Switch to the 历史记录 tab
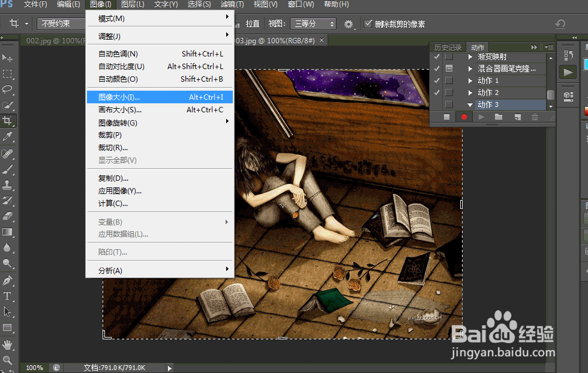Image resolution: width=588 pixels, height=373 pixels. (x=448, y=47)
